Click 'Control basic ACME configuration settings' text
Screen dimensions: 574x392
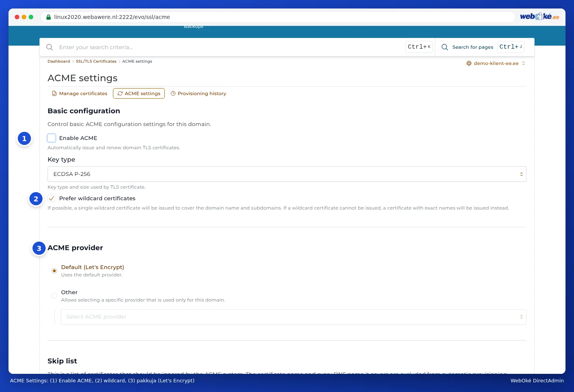[x=129, y=124]
